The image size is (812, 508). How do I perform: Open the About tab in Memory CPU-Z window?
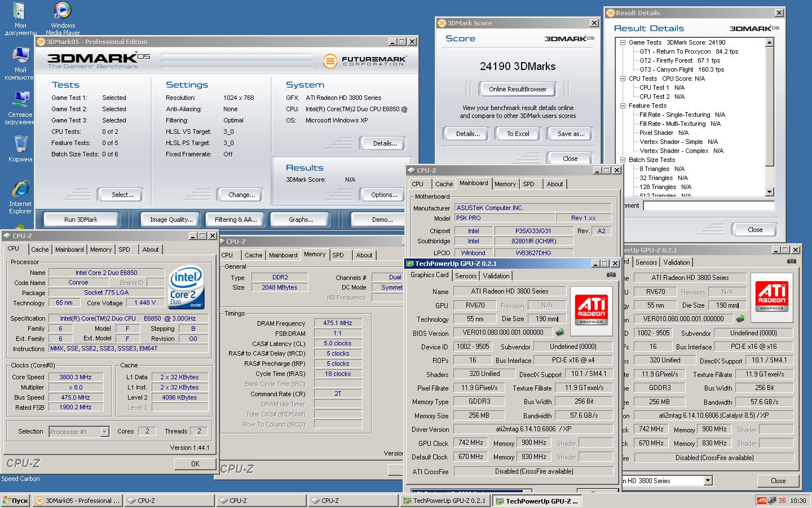364,255
